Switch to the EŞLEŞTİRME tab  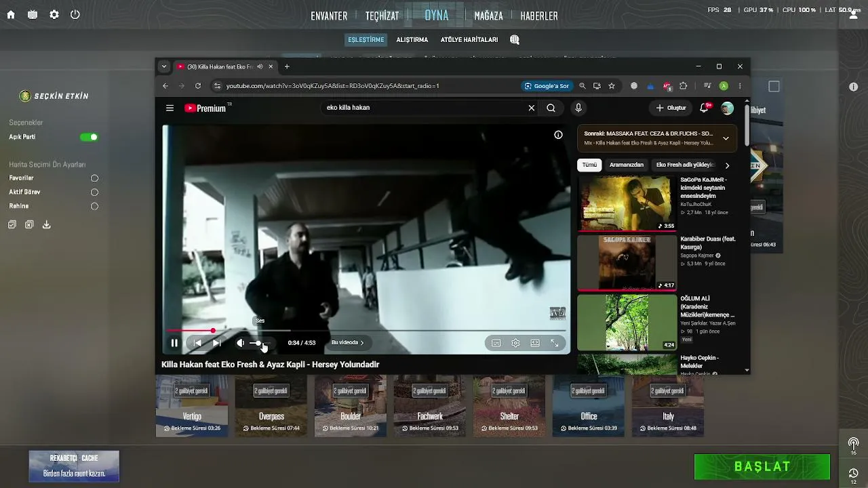(366, 40)
